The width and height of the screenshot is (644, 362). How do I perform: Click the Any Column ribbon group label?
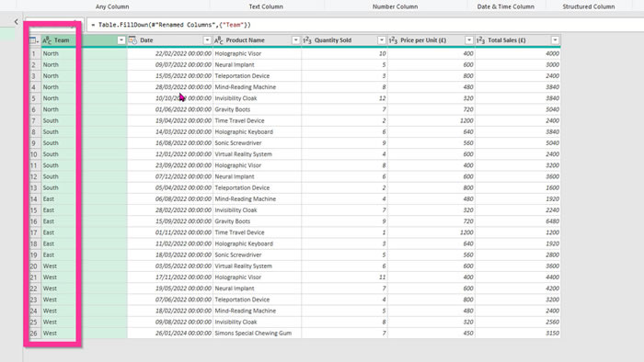click(x=112, y=6)
